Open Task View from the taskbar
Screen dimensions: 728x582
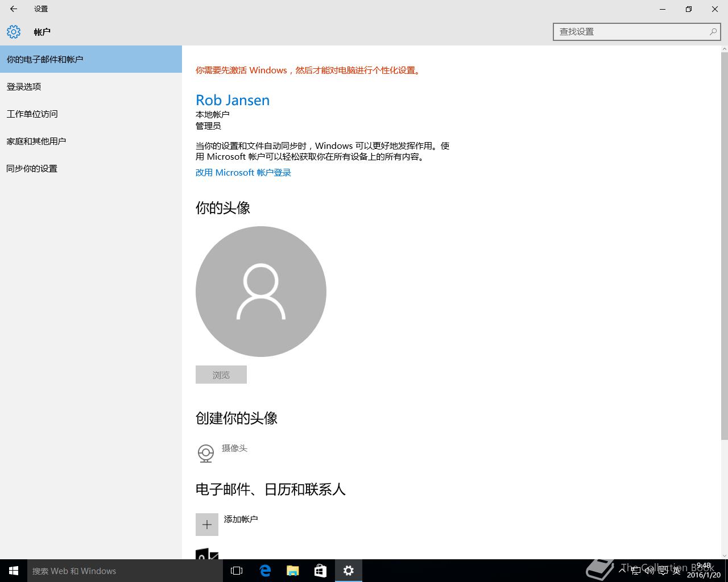point(237,571)
